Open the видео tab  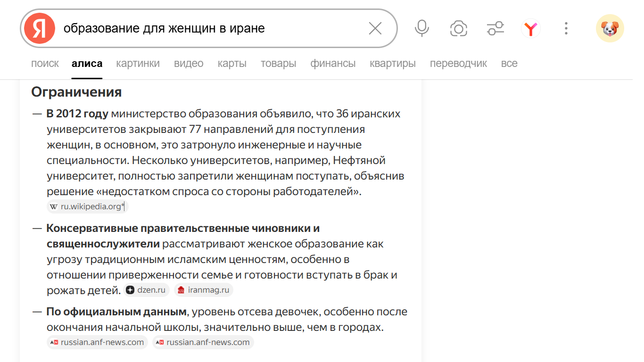point(189,64)
